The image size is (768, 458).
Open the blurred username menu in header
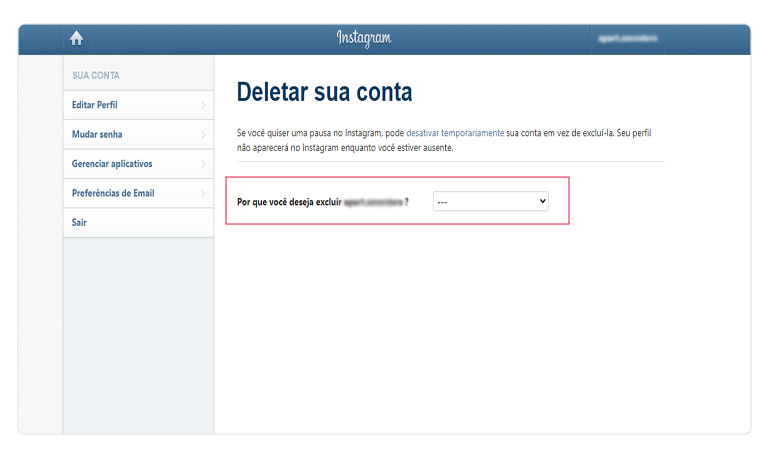tap(627, 39)
